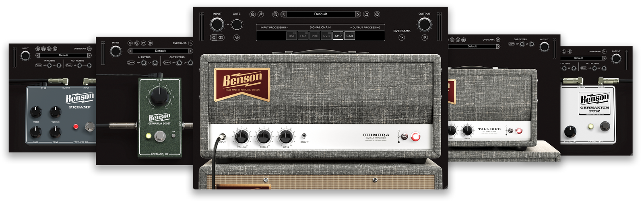Click the gate routing icon below Gate knob
This screenshot has width=644, height=203.
click(237, 37)
